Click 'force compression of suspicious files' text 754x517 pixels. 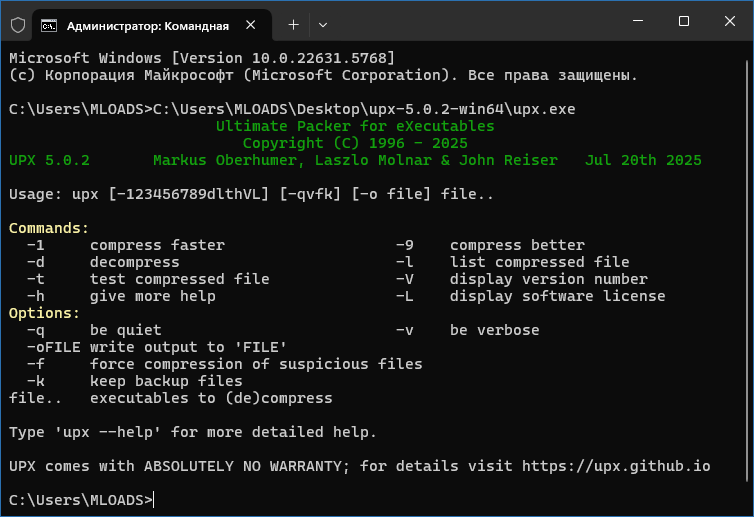coord(256,364)
